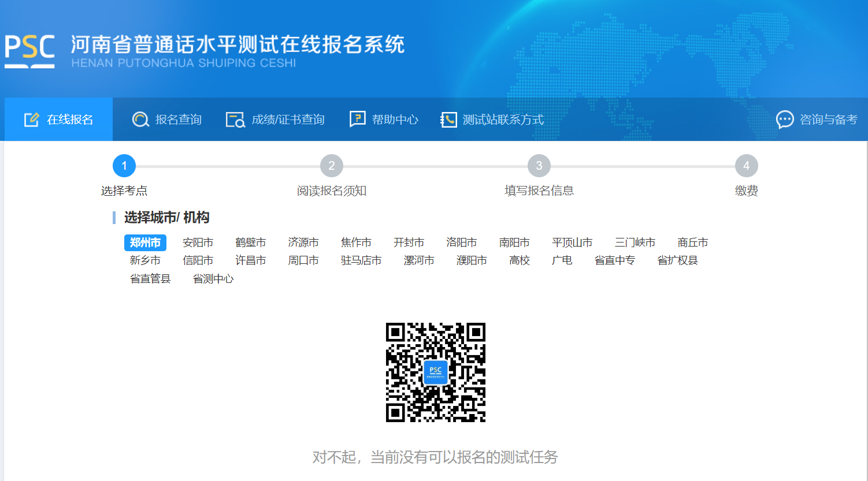The height and width of the screenshot is (481, 868).
Task: Click the PSC logo in header
Action: click(30, 51)
